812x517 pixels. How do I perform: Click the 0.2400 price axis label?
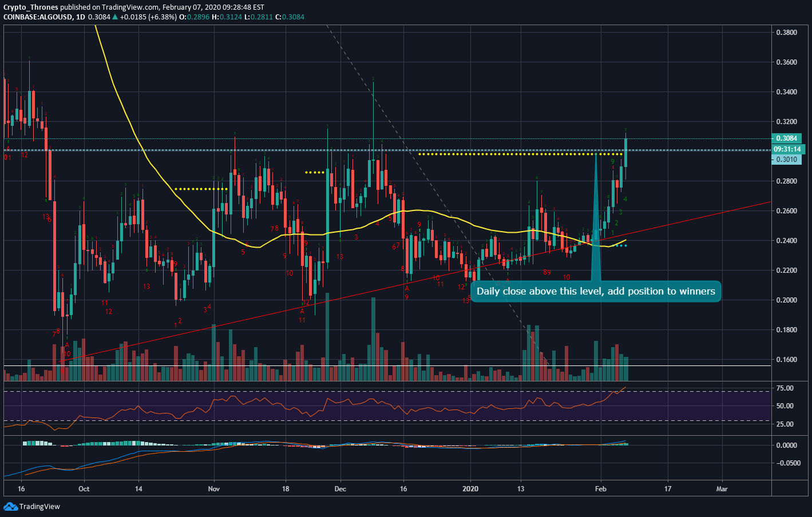click(786, 241)
